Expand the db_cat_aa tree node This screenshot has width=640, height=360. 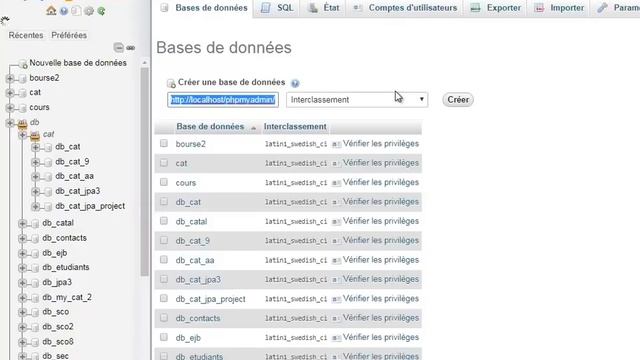(35, 177)
